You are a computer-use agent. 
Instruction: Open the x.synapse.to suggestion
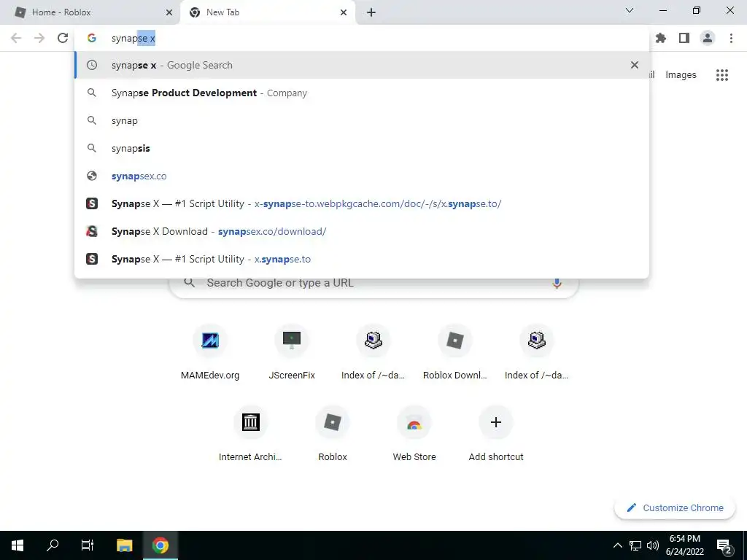362,259
